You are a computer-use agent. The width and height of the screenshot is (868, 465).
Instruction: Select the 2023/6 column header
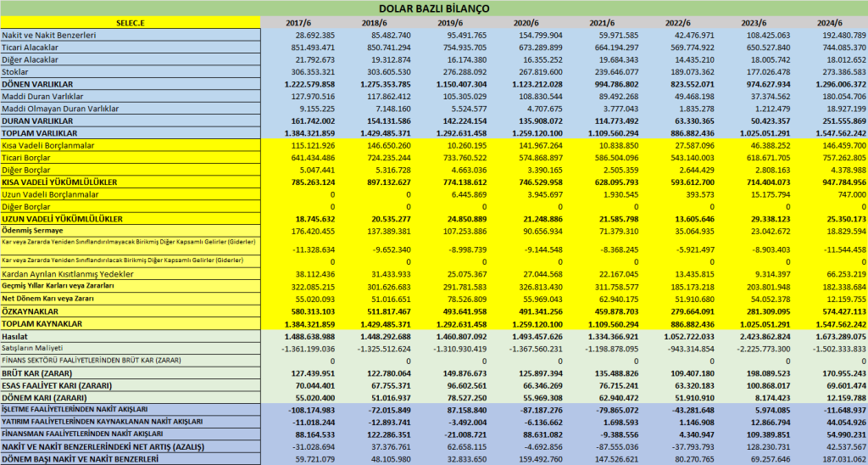point(753,23)
